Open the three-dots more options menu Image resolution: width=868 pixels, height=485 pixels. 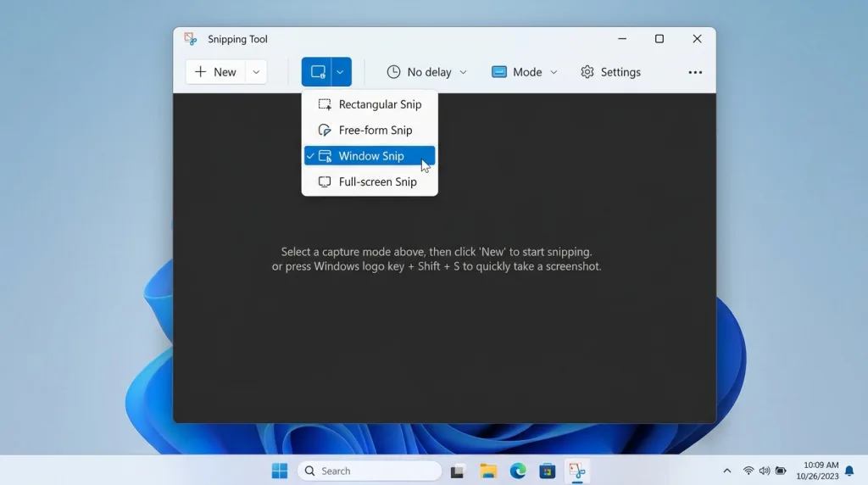695,73
